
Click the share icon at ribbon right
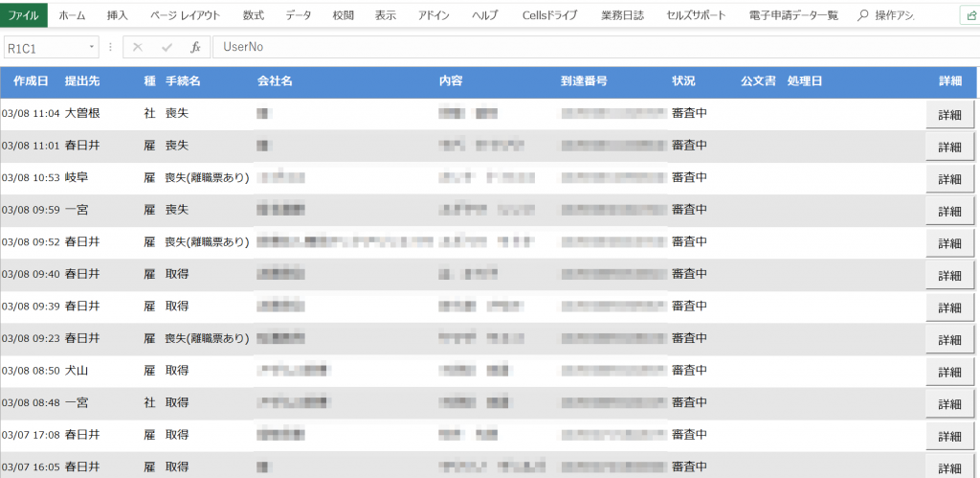click(x=970, y=16)
